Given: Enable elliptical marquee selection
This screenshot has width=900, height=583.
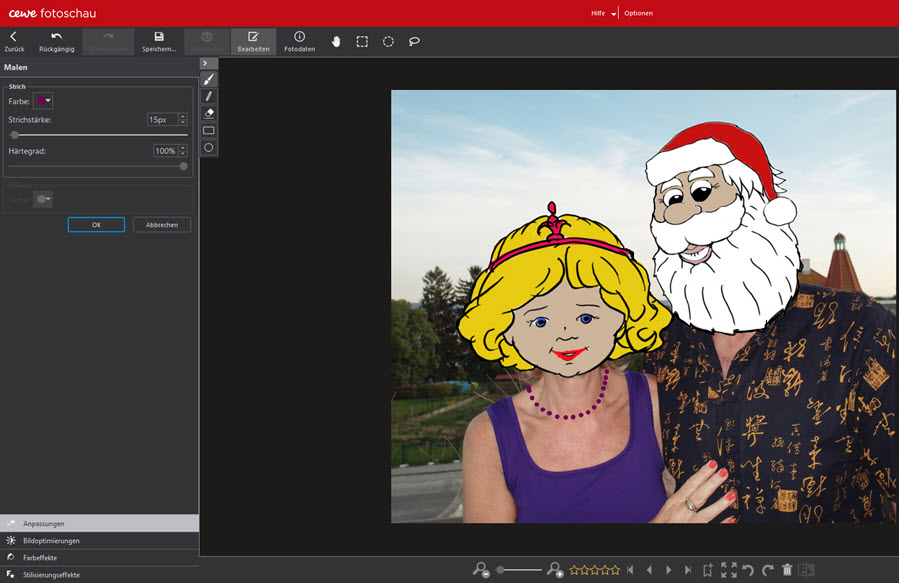Looking at the screenshot, I should (x=388, y=41).
